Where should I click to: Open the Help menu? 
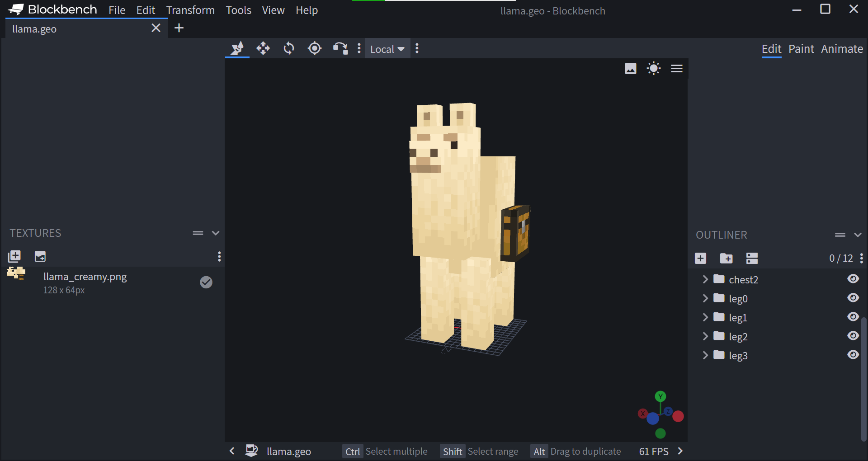pyautogui.click(x=307, y=10)
